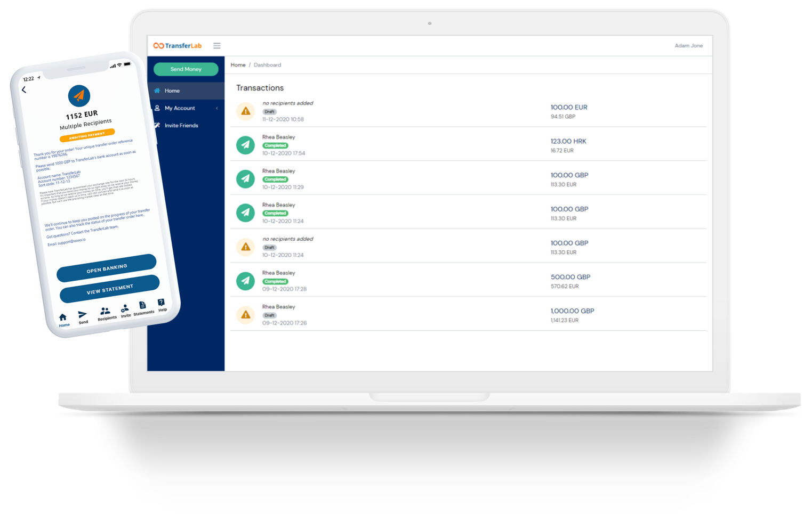Tap the Home icon in phone navigation
Viewport: 812px width, 514px height.
63,319
